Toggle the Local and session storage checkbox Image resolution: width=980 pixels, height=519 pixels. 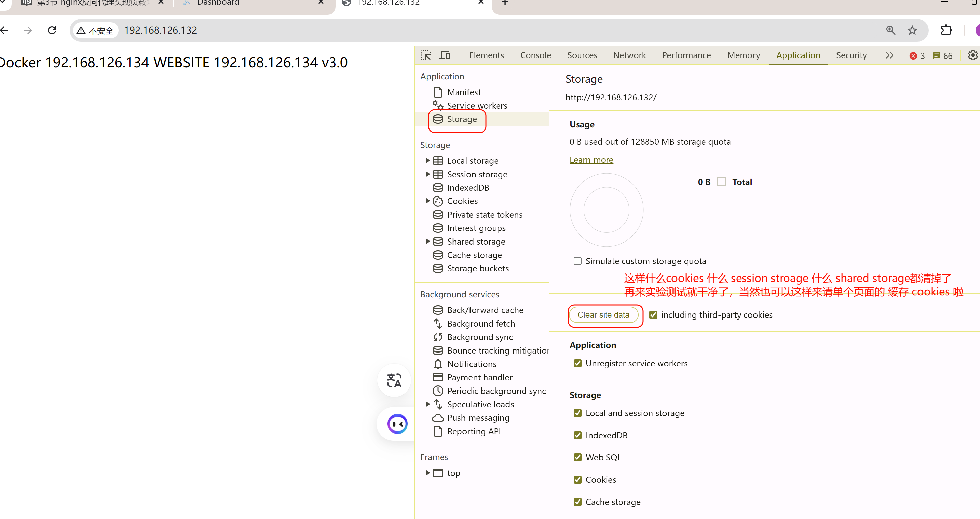[x=577, y=413]
